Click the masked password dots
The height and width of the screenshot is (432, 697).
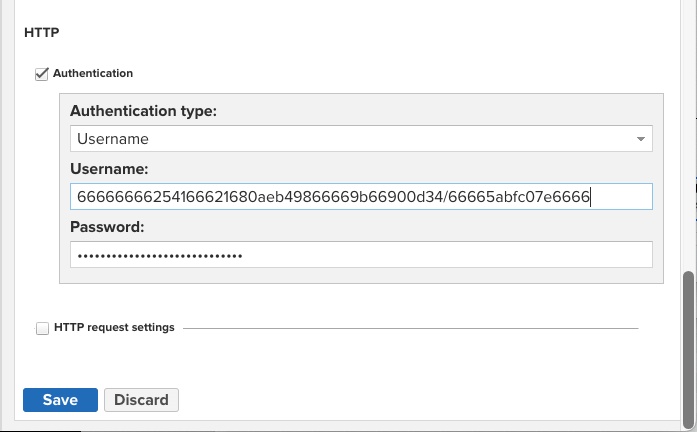point(160,255)
